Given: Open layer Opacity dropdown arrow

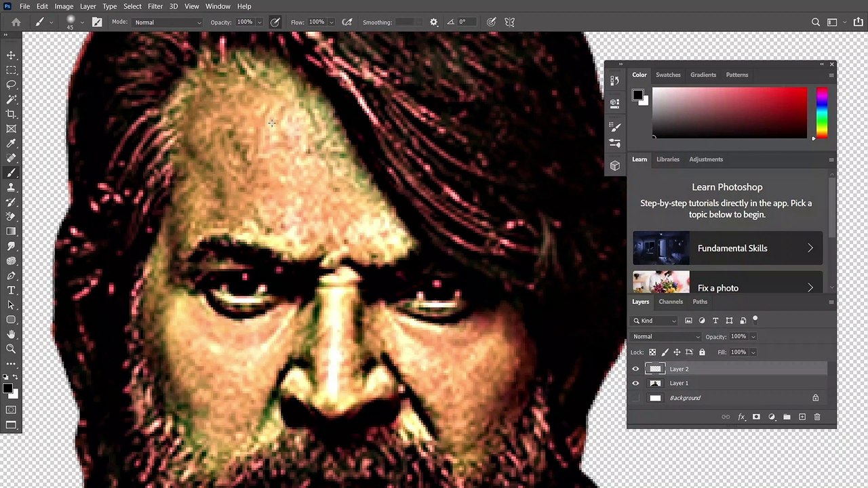Looking at the screenshot, I should 753,337.
